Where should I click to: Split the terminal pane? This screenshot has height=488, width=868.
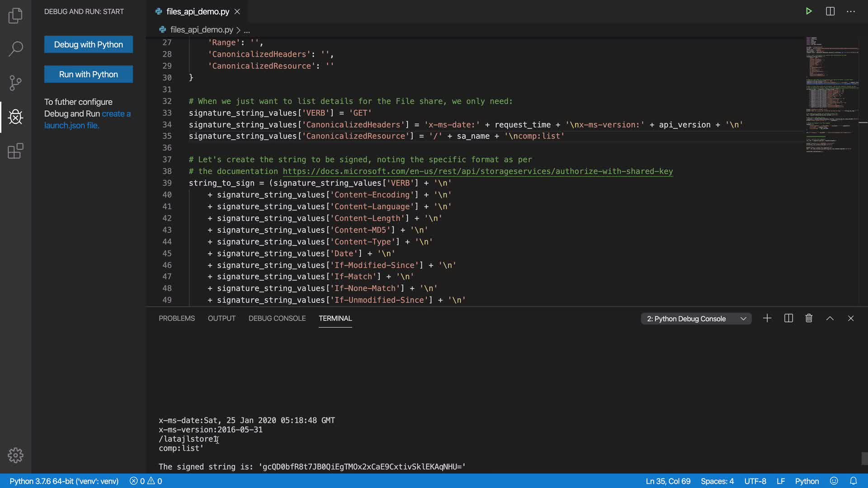point(788,319)
